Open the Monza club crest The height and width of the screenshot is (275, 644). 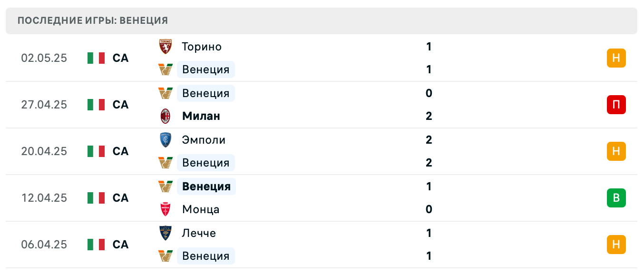(166, 209)
